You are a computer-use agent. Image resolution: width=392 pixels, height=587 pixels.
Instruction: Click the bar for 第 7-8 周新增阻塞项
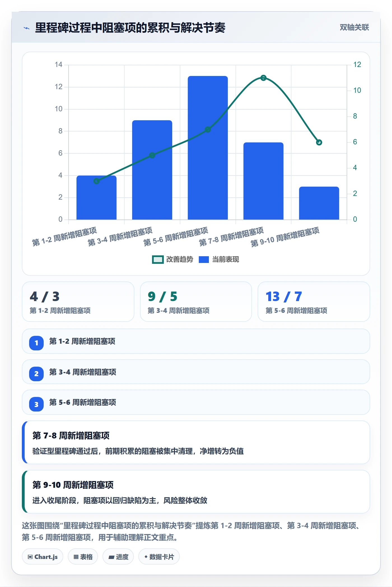[263, 181]
